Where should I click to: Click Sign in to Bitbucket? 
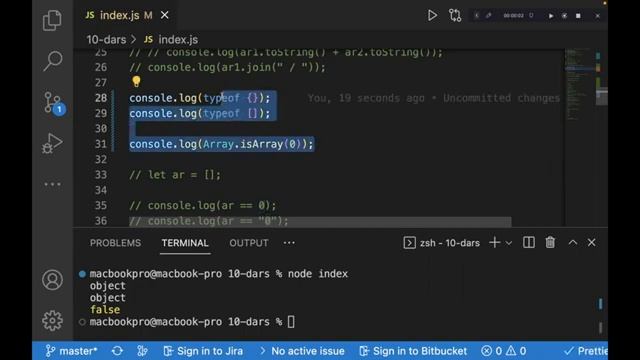[x=413, y=351]
